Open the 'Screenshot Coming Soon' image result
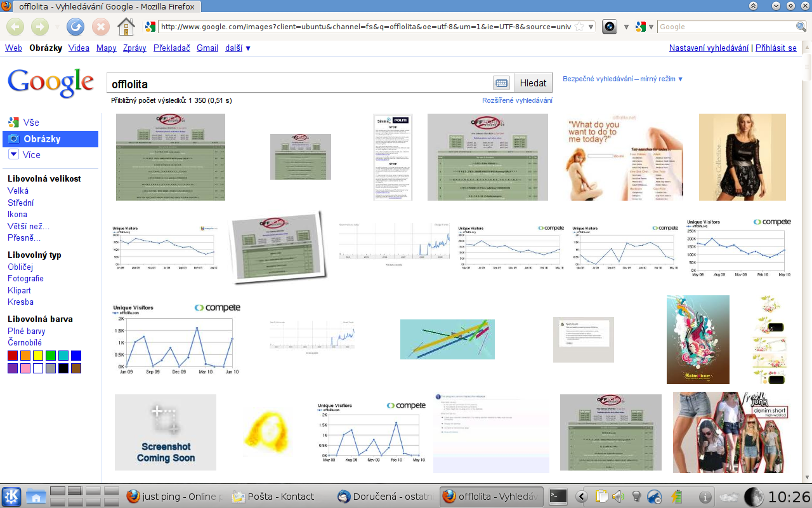Image resolution: width=812 pixels, height=508 pixels. (166, 432)
